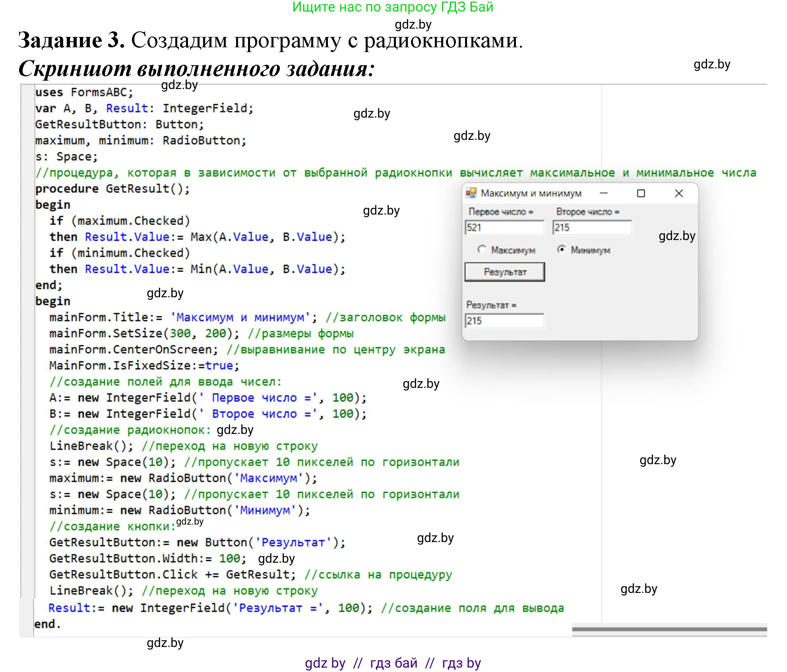Viewport: 787px width, 672px height.
Task: Click the green Ищите нас по запросу header
Action: click(x=393, y=7)
